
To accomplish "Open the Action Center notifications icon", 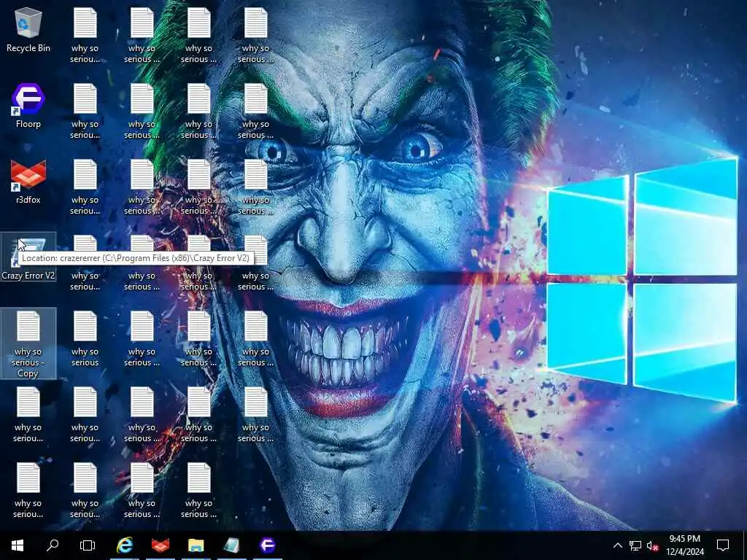I will click(723, 545).
